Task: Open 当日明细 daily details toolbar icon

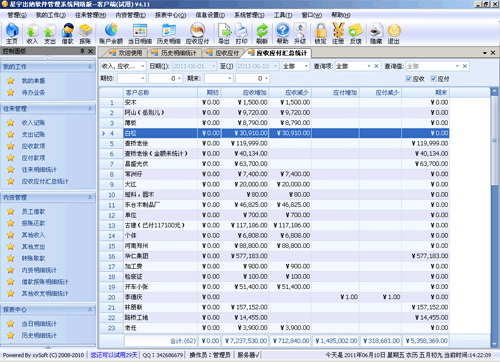Action: point(140,33)
